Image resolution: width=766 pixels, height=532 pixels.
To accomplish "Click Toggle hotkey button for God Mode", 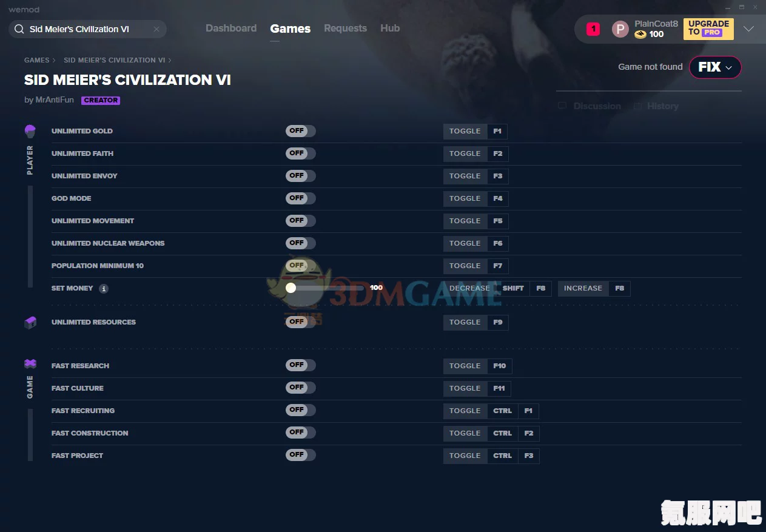I will point(465,198).
